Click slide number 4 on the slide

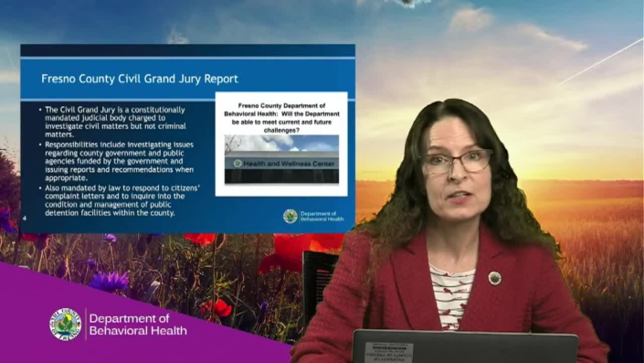pyautogui.click(x=25, y=218)
